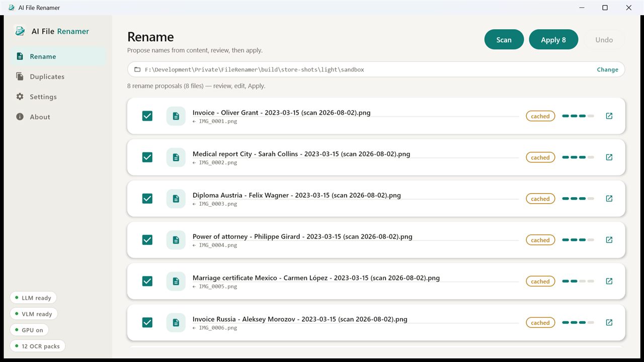Click the cached badge for IMG_0004.png
Image resolution: width=644 pixels, height=362 pixels.
(x=540, y=240)
